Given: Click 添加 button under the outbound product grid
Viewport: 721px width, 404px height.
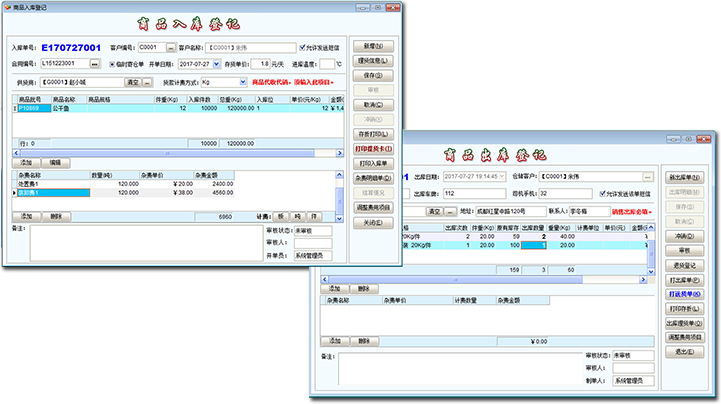Looking at the screenshot, I should point(334,289).
